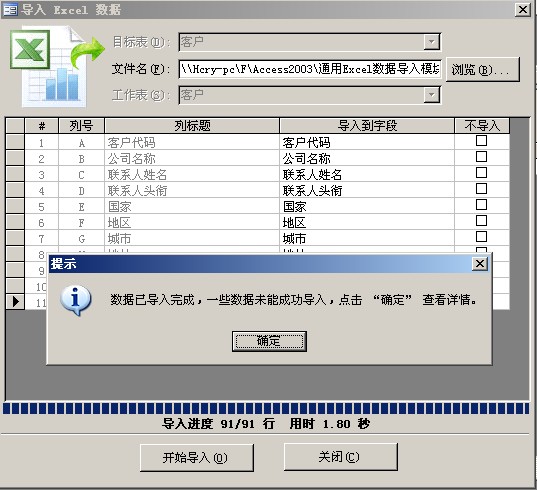Select the current record arrow on row 11
This screenshot has width=537, height=490.
click(15, 302)
